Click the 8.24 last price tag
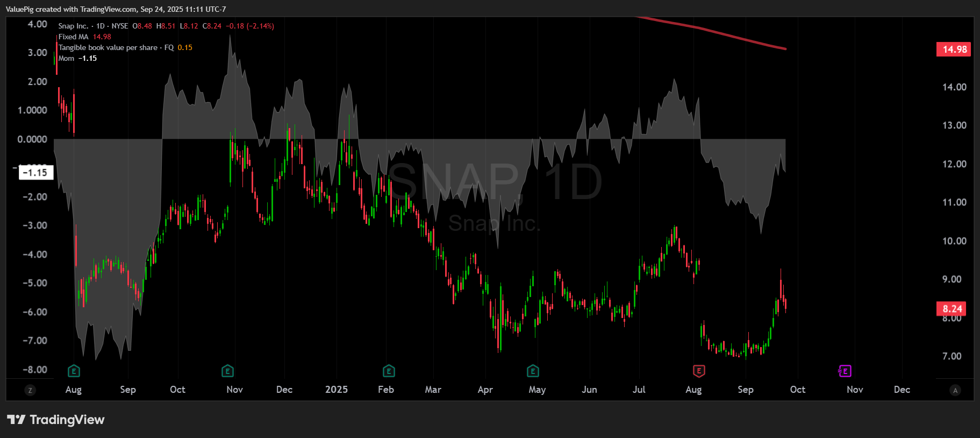Image resolution: width=980 pixels, height=438 pixels. [x=952, y=308]
